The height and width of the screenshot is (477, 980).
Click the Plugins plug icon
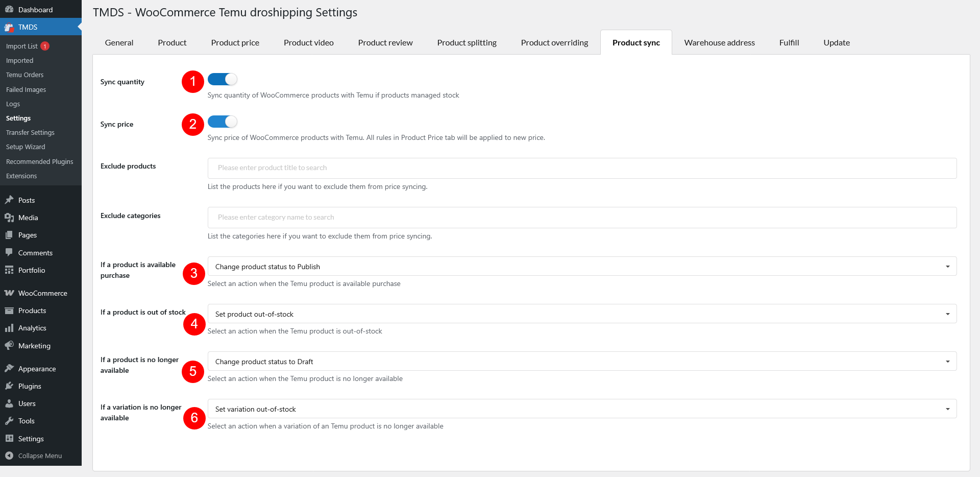point(9,386)
